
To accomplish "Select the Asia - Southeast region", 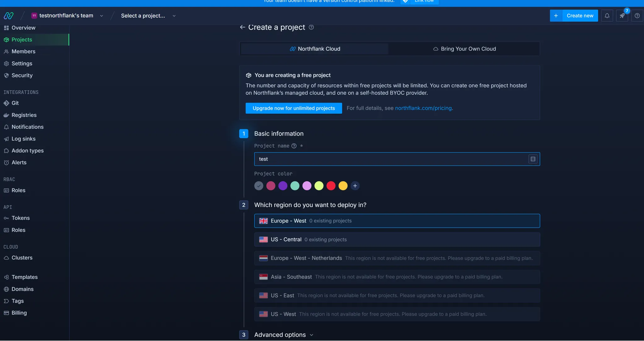I will tap(397, 277).
